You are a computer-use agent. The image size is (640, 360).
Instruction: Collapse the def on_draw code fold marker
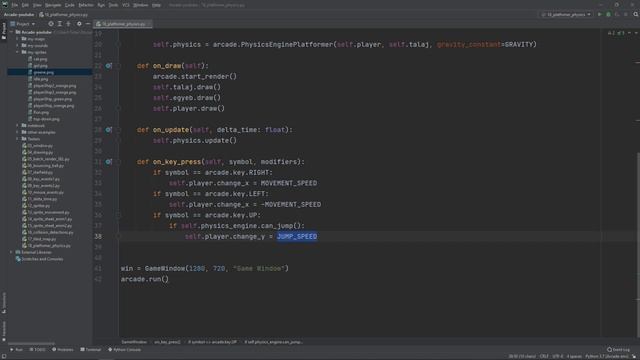tap(119, 65)
